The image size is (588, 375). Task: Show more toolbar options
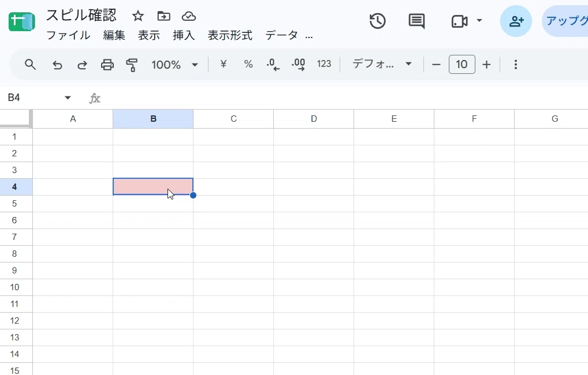pos(516,65)
